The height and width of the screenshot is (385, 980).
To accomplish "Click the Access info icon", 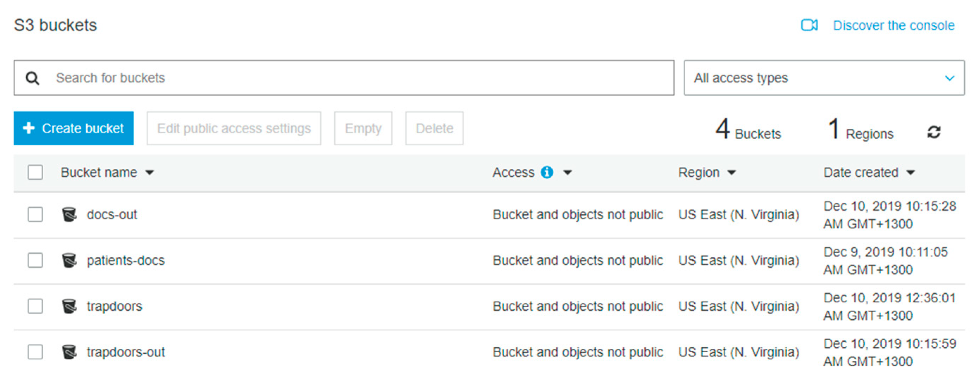I will 547,172.
